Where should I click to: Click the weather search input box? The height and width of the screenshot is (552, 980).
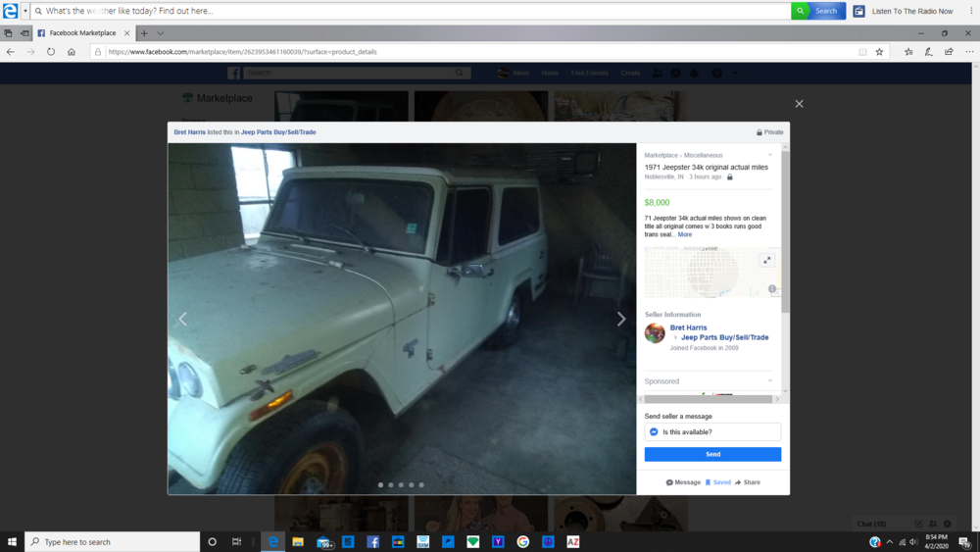click(x=413, y=11)
